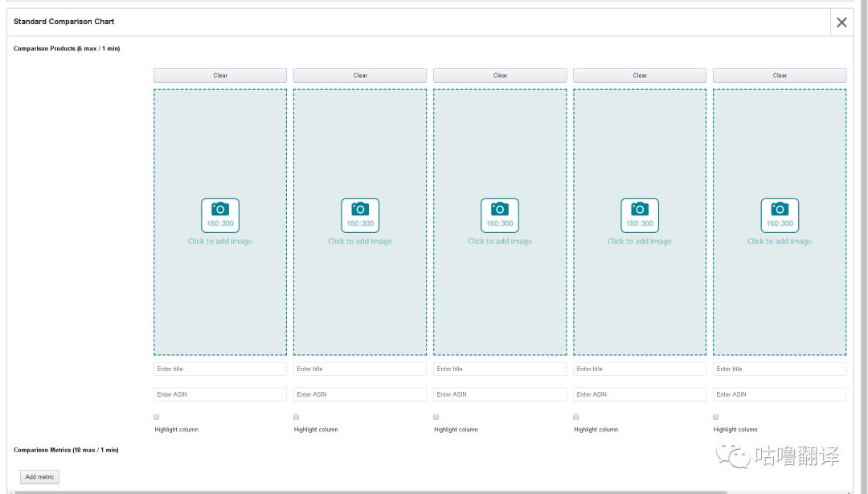This screenshot has height=494, width=868.
Task: Focus the third column Enter title field
Action: coord(500,369)
